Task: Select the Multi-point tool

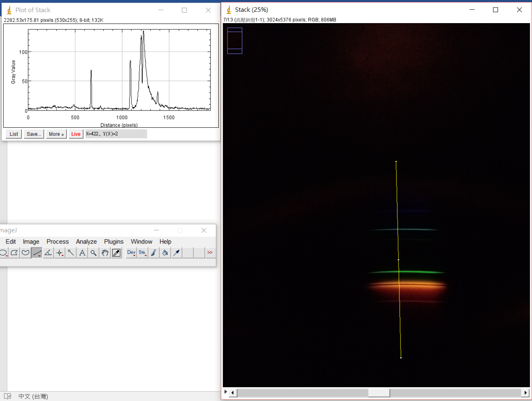Action: (60, 253)
